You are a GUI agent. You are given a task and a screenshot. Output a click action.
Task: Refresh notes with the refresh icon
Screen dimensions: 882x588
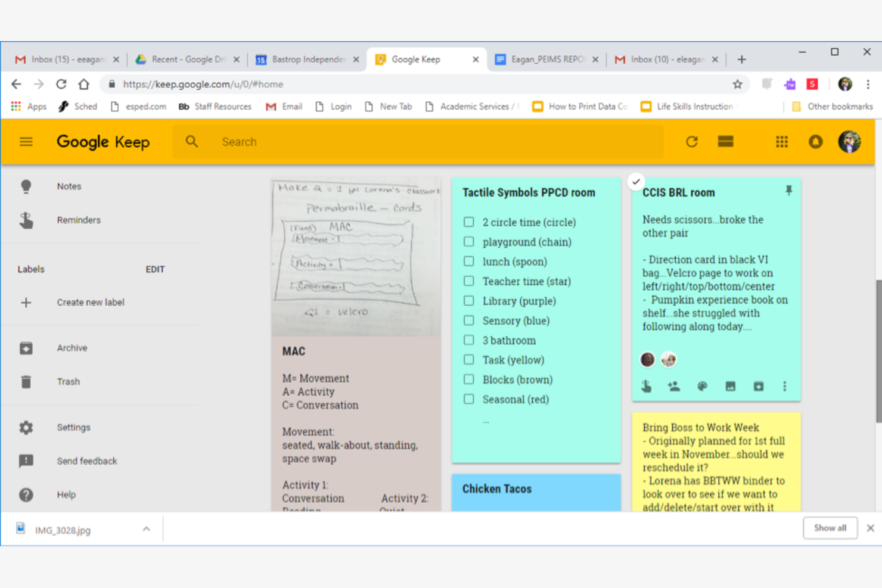691,142
